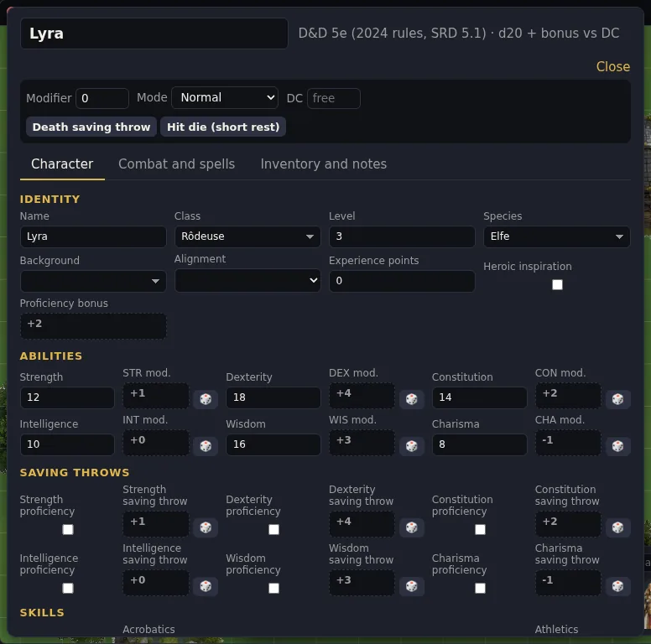
Task: Roll the Strength saving throw dice
Action: [206, 527]
